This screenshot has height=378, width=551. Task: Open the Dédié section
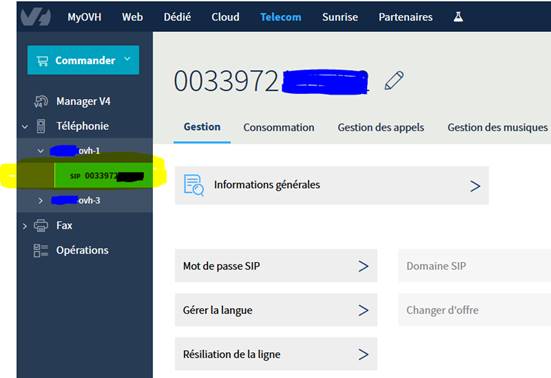point(177,17)
